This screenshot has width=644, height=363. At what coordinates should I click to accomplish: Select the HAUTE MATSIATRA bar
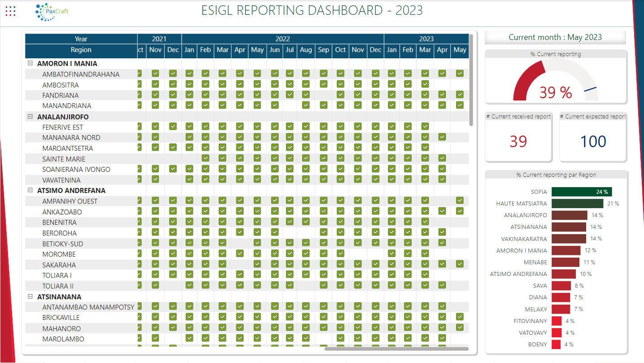click(x=578, y=203)
